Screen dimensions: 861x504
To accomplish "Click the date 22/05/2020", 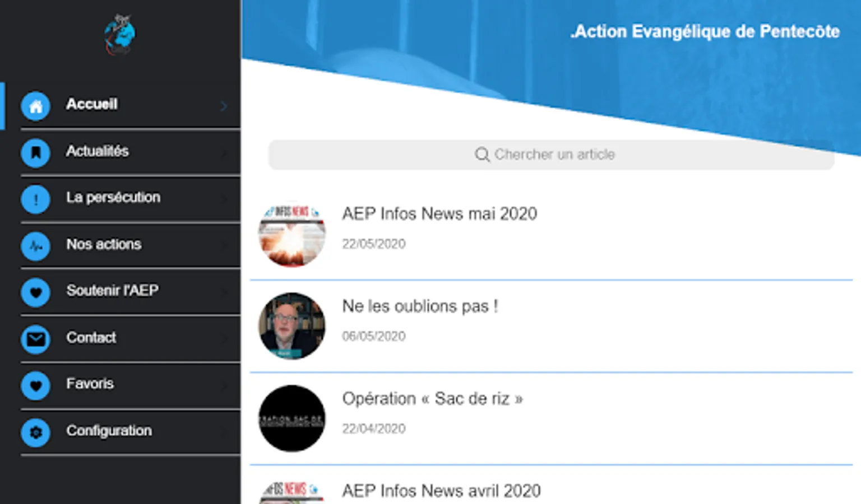I will (x=373, y=244).
